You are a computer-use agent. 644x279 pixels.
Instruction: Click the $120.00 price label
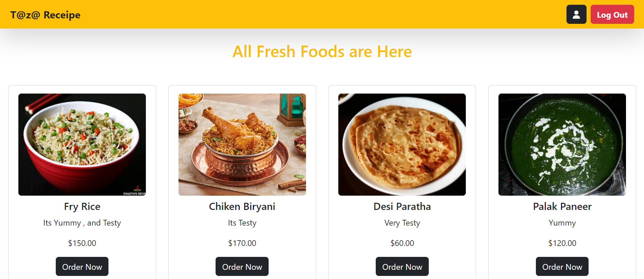coord(562,243)
